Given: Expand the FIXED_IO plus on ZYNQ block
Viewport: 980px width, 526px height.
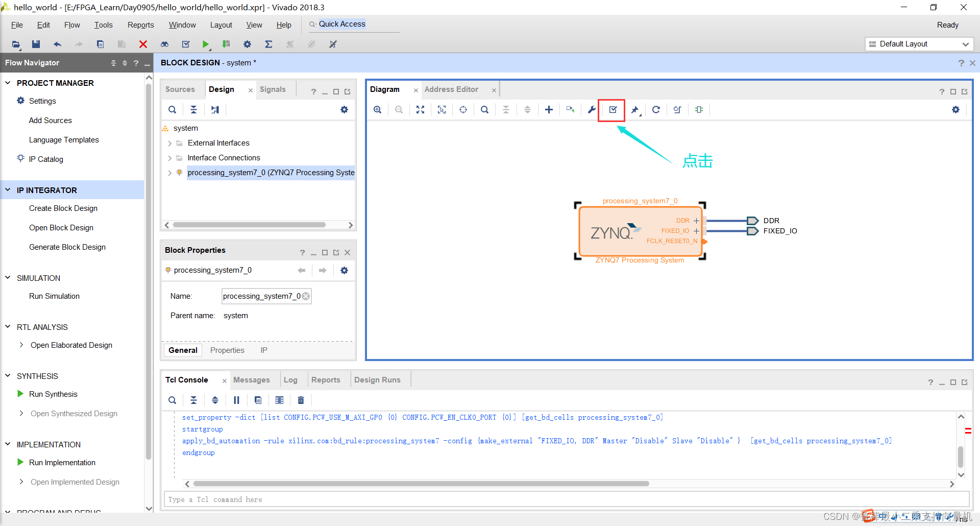Looking at the screenshot, I should (696, 231).
